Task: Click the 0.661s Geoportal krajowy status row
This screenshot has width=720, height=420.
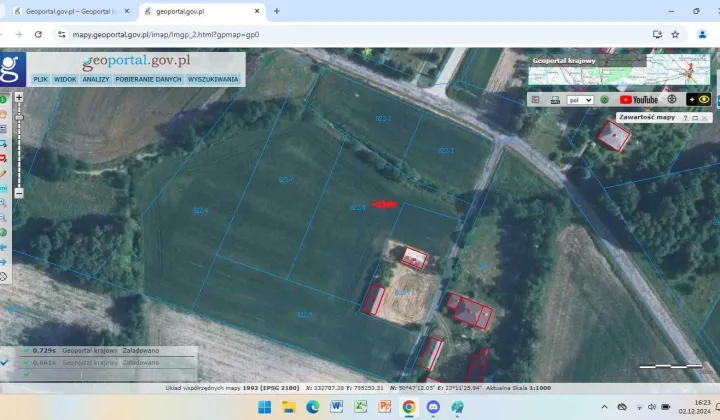Action: [108, 363]
